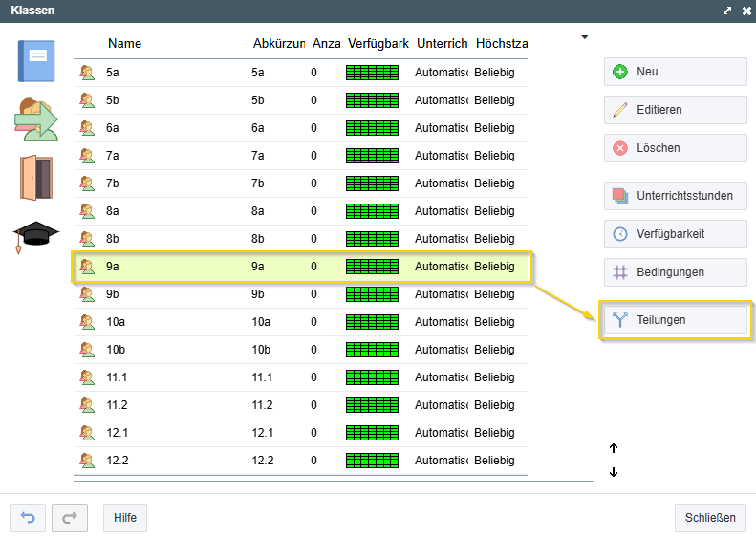The height and width of the screenshot is (537, 756).
Task: Open Teilungen for class 9a
Action: tap(676, 320)
